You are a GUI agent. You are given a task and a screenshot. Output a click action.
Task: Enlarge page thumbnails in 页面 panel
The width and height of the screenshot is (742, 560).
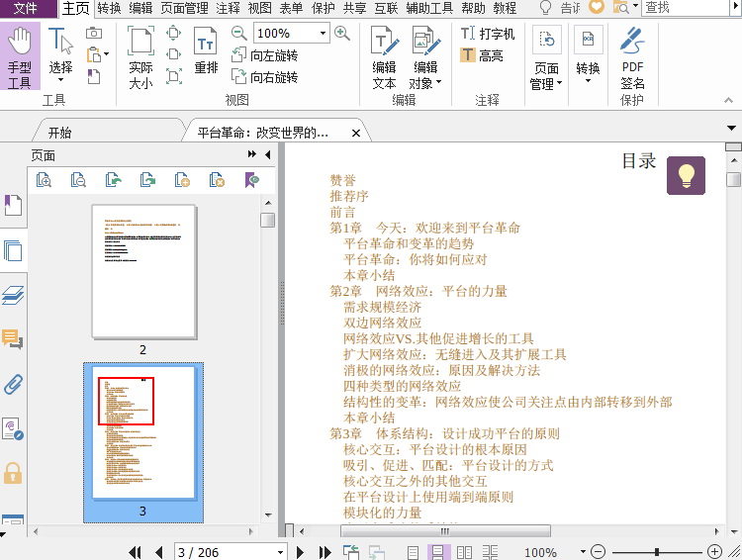coord(44,180)
